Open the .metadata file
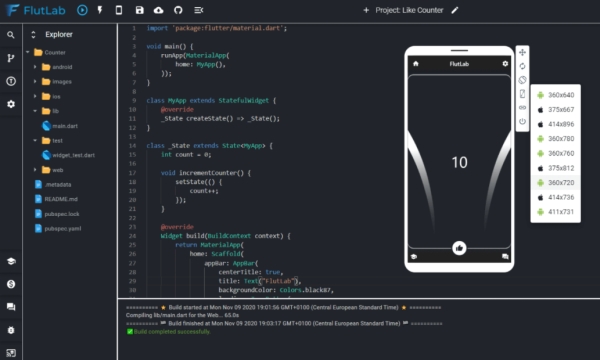The width and height of the screenshot is (600, 360). point(53,184)
